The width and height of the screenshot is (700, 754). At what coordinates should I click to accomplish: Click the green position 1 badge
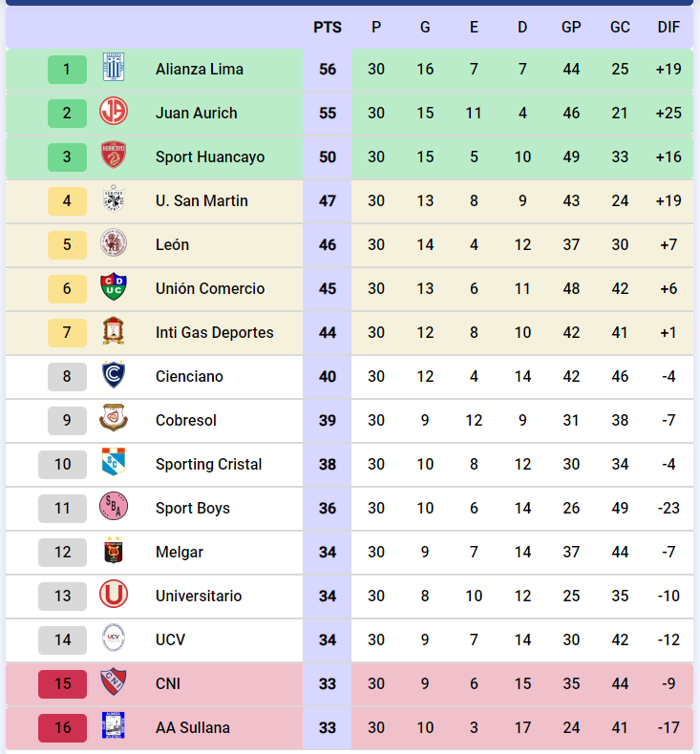(67, 69)
